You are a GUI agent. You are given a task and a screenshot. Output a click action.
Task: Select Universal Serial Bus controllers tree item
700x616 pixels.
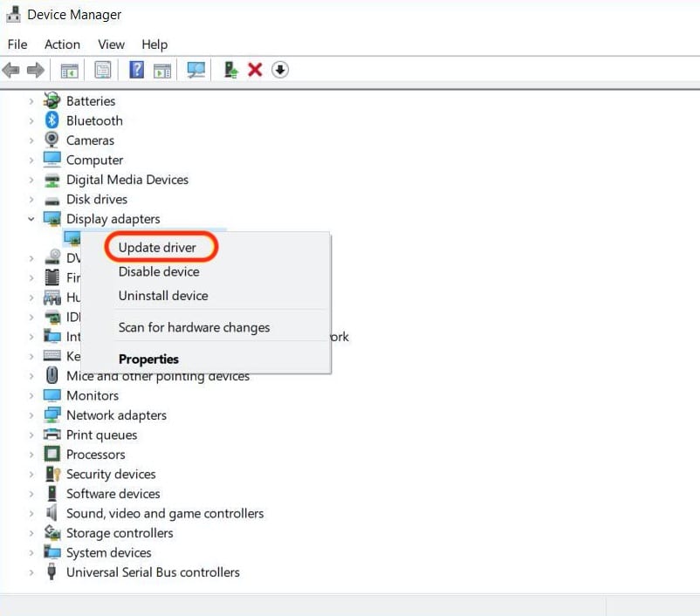coord(153,572)
